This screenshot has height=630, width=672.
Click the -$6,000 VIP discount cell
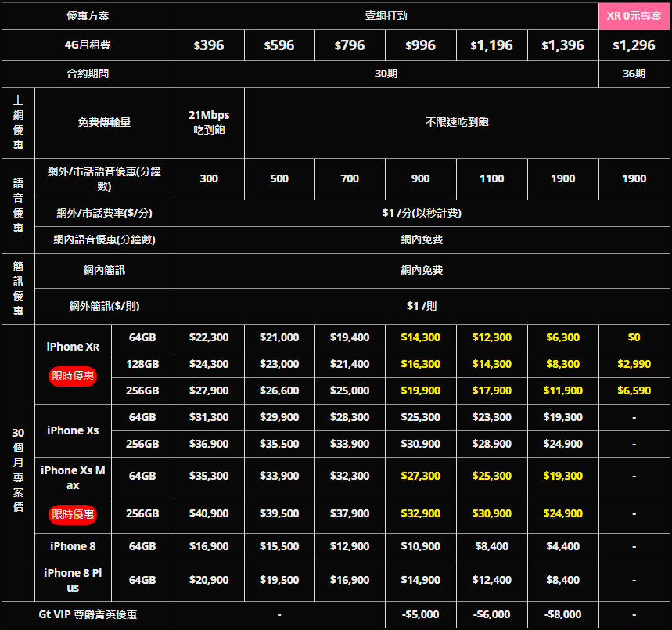click(x=491, y=614)
